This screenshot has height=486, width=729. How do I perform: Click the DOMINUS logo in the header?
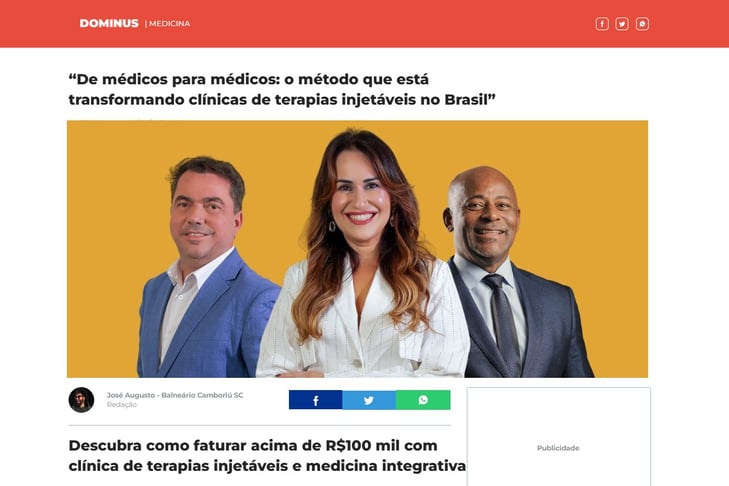click(109, 23)
